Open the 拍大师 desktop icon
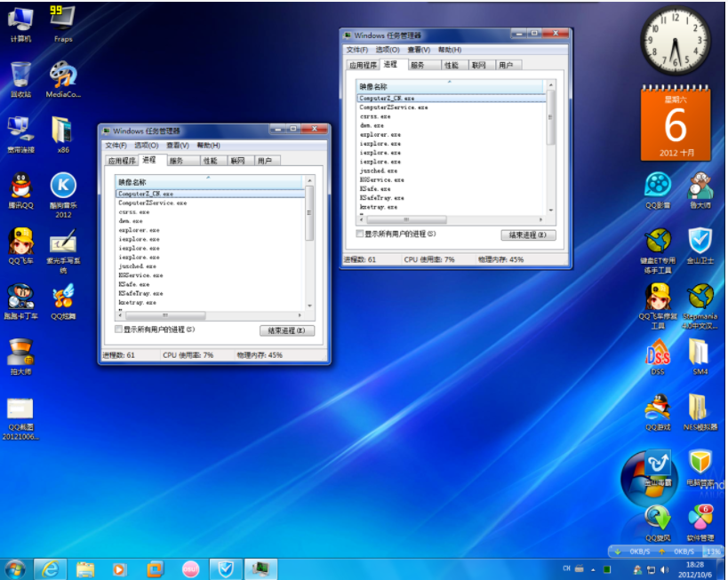This screenshot has width=728, height=580. pyautogui.click(x=21, y=356)
